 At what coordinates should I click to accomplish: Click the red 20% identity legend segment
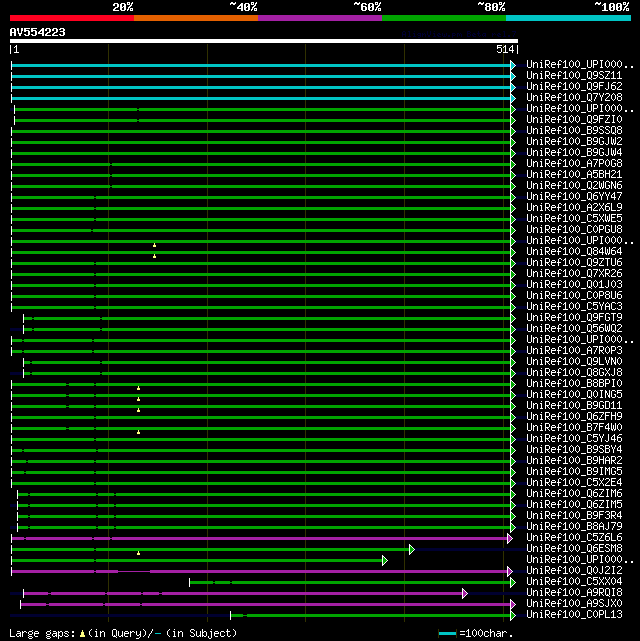click(72, 18)
